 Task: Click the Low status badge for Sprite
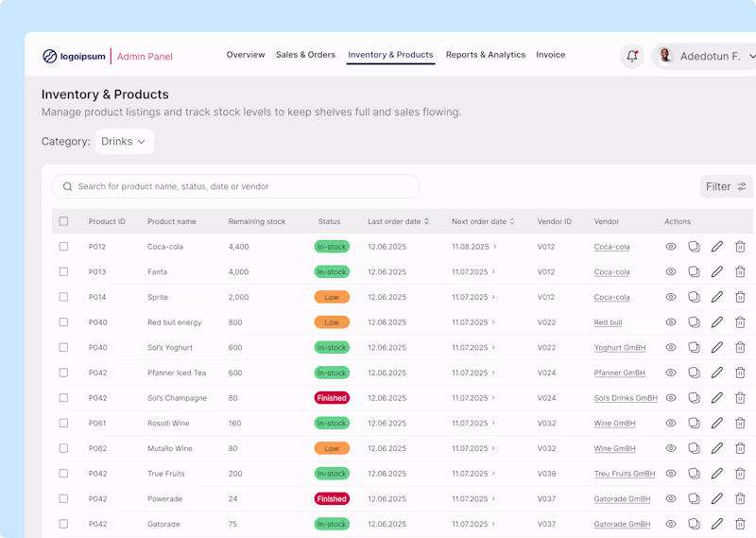pos(332,297)
